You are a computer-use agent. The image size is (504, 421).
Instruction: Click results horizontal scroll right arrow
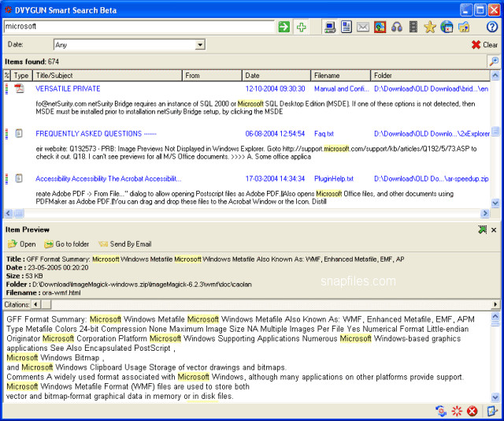pos(485,213)
